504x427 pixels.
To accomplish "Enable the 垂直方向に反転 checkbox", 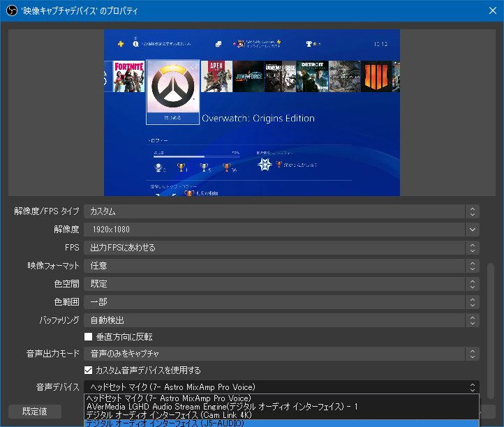I will click(89, 337).
